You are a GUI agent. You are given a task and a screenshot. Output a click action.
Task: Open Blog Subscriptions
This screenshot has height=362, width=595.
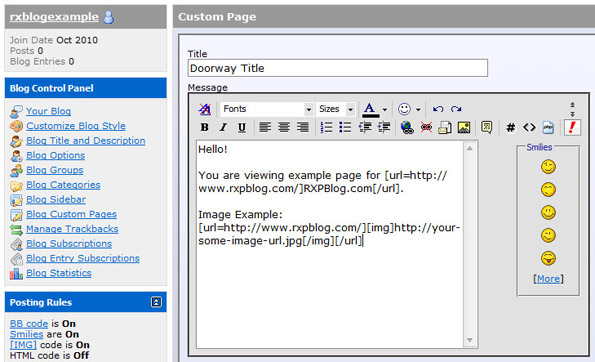(69, 244)
